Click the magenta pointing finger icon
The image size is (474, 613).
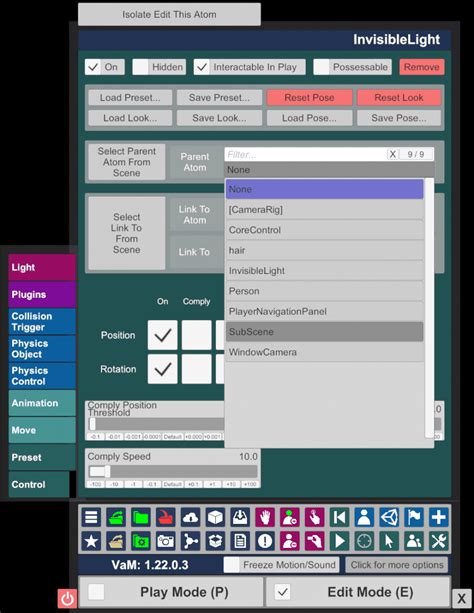[315, 517]
